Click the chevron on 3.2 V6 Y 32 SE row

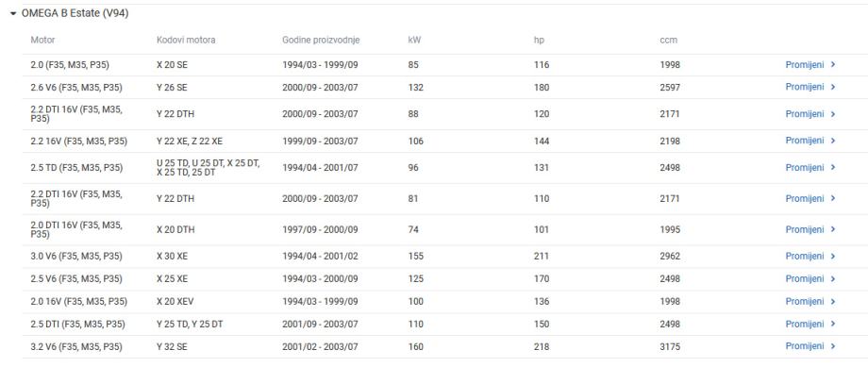pos(833,346)
